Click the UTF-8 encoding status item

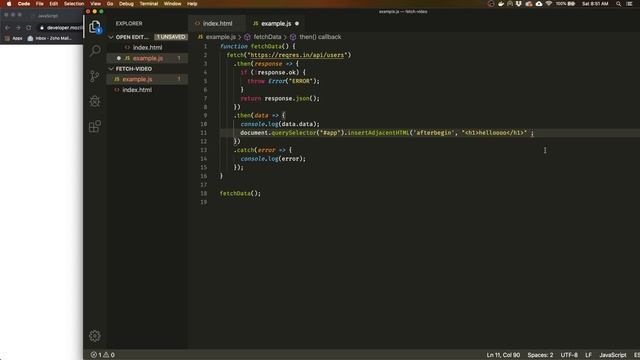[x=569, y=355]
